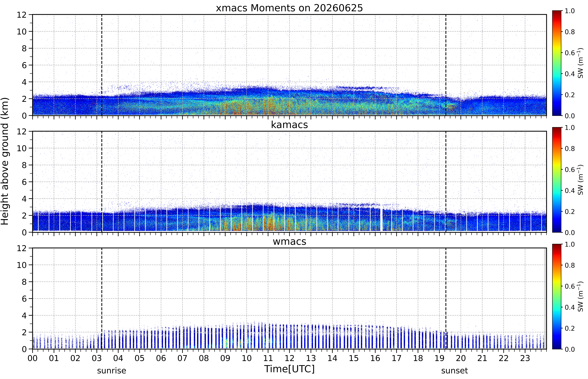Click the "Time[UTC]" axis label

289,369
